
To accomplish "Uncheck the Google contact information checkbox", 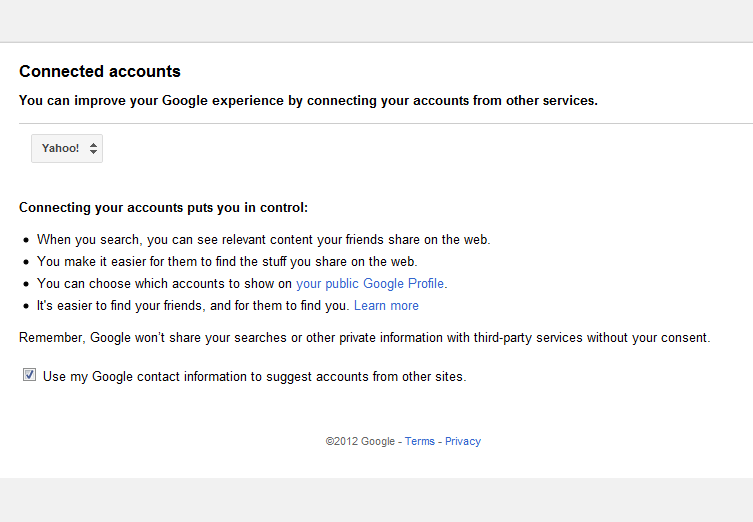I will [x=29, y=375].
